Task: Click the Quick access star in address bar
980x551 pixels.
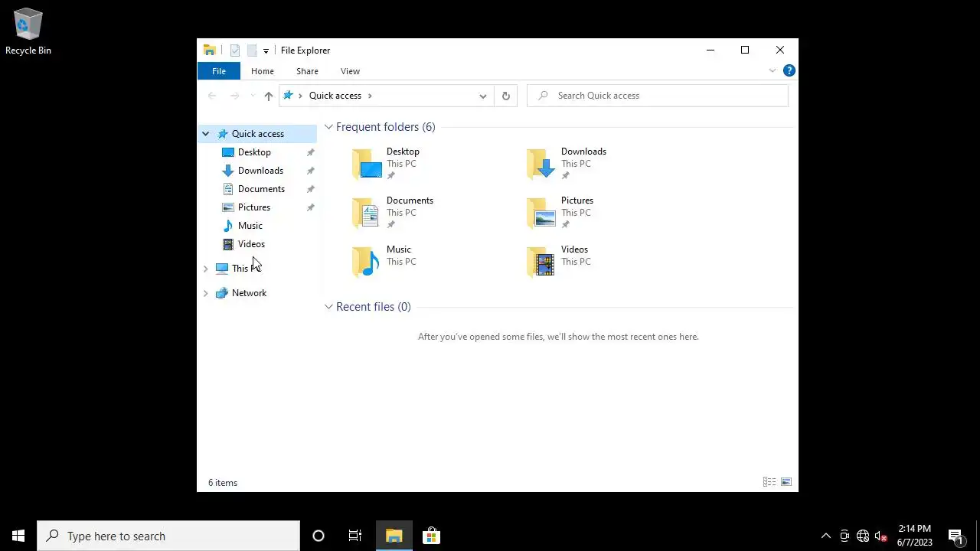Action: pos(288,96)
